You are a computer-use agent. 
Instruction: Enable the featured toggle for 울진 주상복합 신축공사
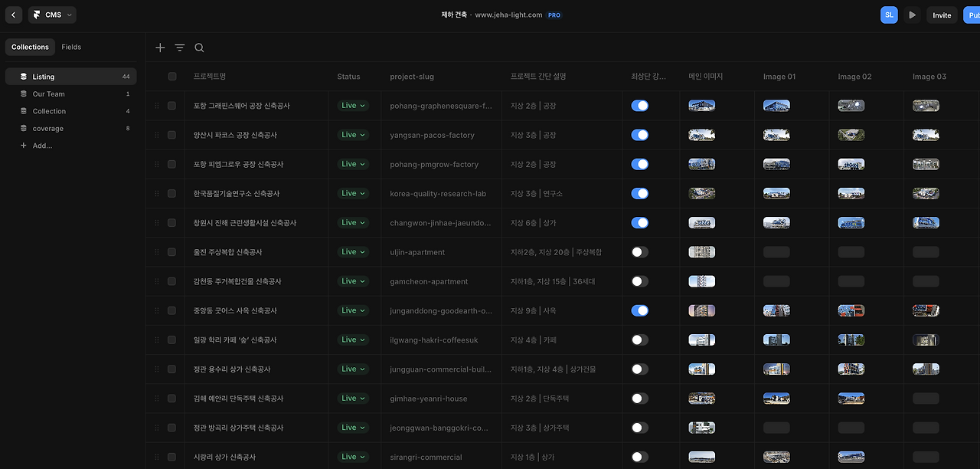coord(639,251)
